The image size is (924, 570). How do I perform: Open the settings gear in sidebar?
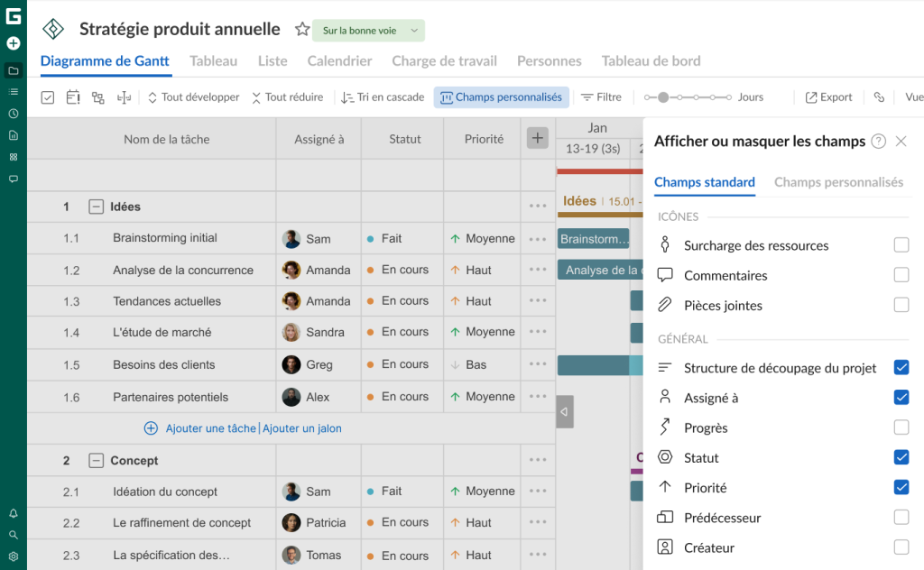(x=13, y=556)
